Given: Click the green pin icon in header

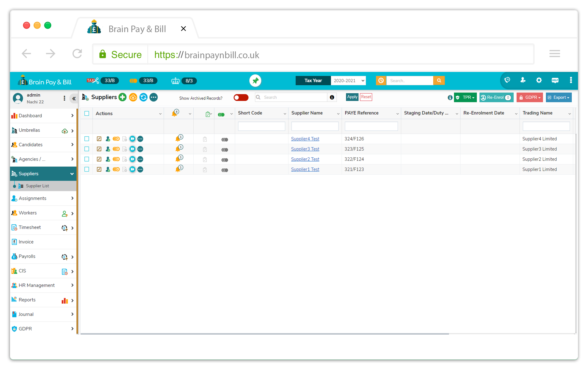Looking at the screenshot, I should coord(255,81).
